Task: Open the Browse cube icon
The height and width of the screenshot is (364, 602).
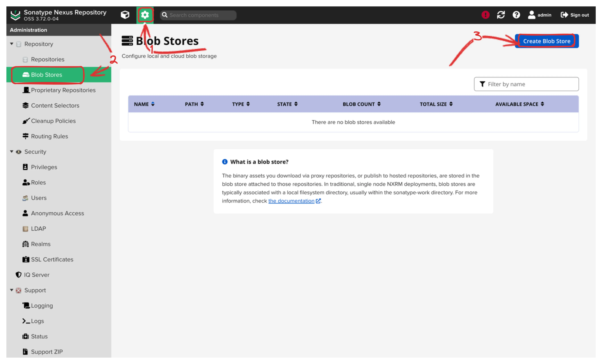Action: pyautogui.click(x=125, y=15)
